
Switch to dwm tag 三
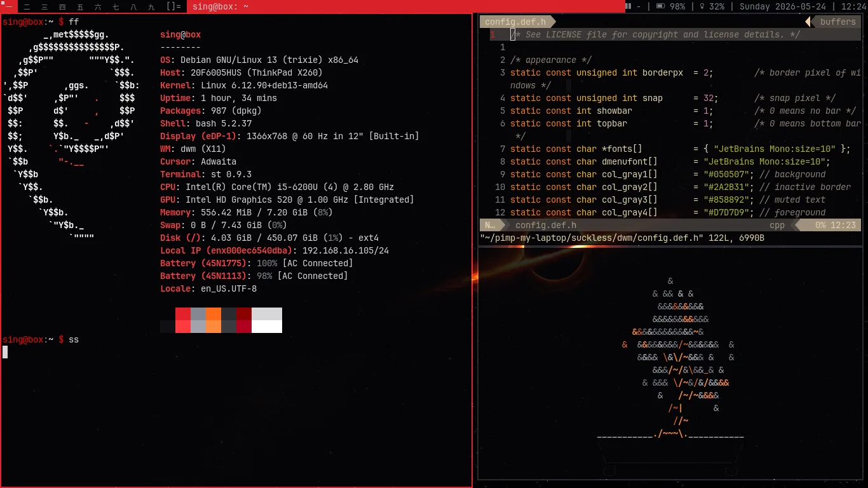pyautogui.click(x=44, y=6)
